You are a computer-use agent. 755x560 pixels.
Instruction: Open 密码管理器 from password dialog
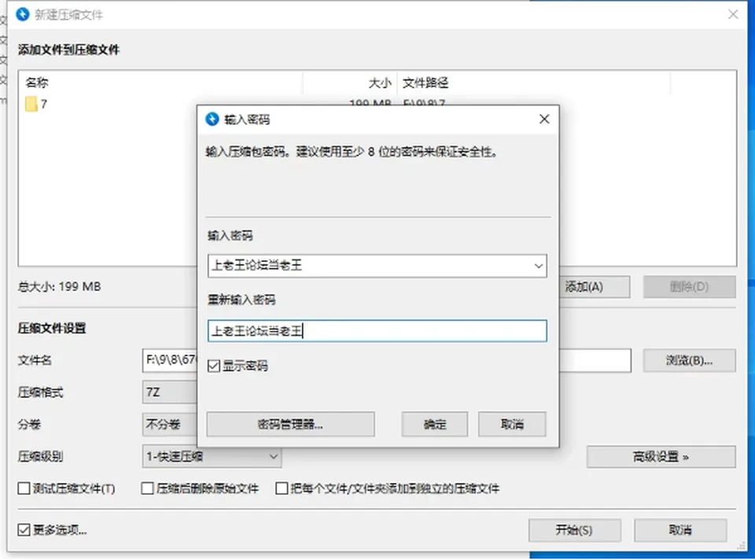click(x=290, y=424)
